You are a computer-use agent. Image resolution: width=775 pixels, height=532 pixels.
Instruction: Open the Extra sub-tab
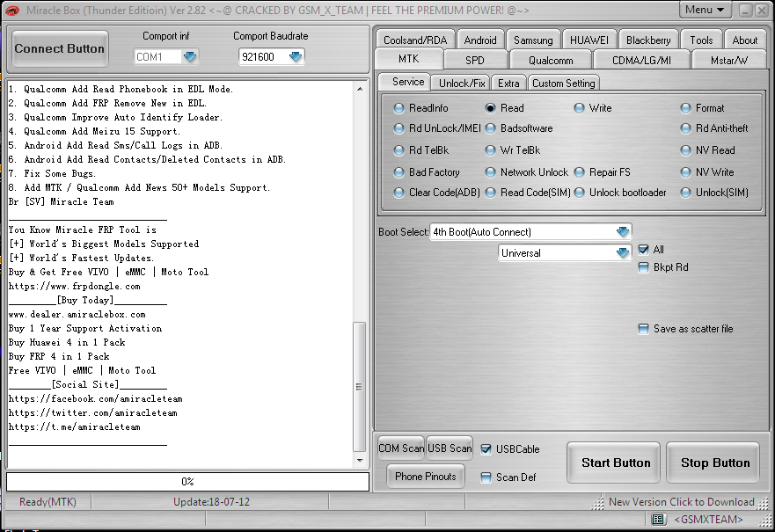coord(508,83)
